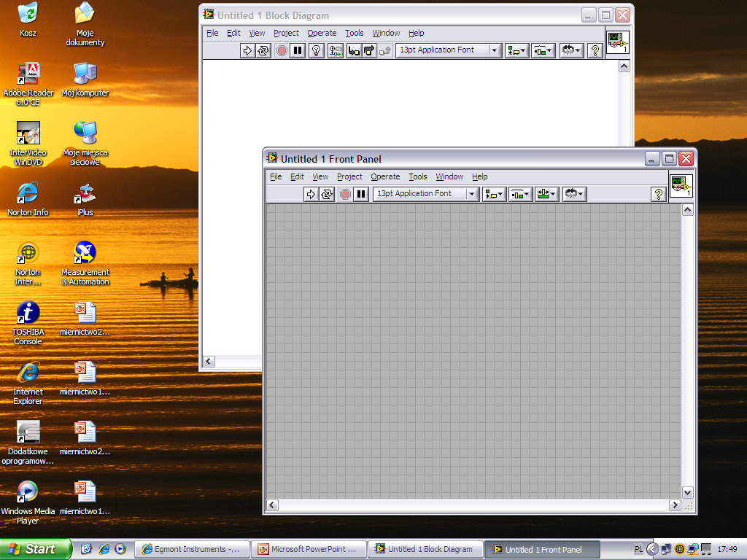
Task: Click Step Over button in Block Diagram
Action: (369, 50)
